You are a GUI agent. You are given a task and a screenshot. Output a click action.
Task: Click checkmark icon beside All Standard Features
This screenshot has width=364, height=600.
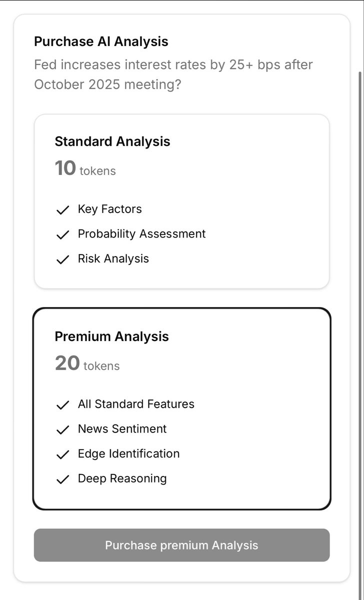pos(62,404)
